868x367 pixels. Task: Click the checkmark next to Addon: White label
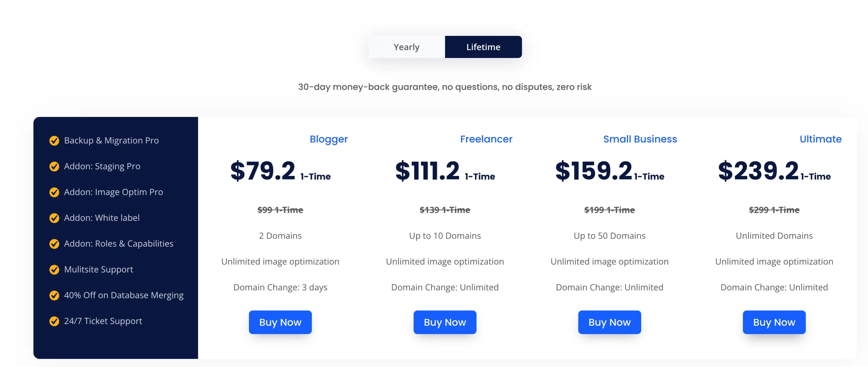click(54, 218)
